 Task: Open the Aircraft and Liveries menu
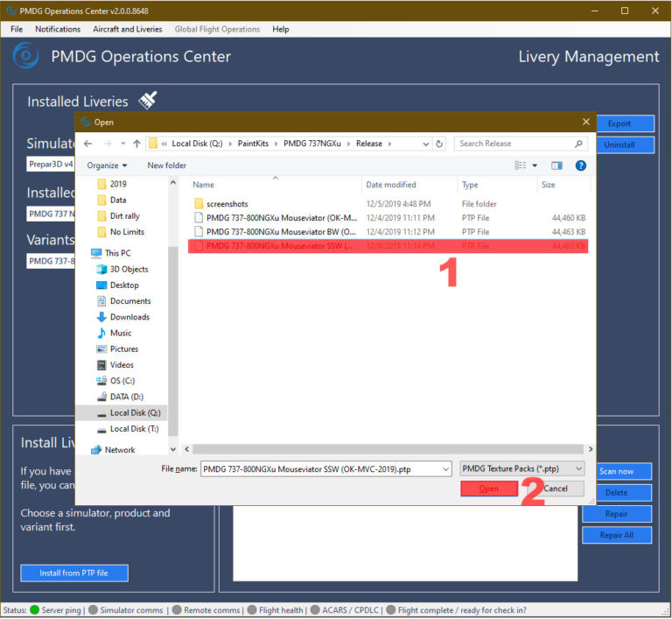coord(127,29)
